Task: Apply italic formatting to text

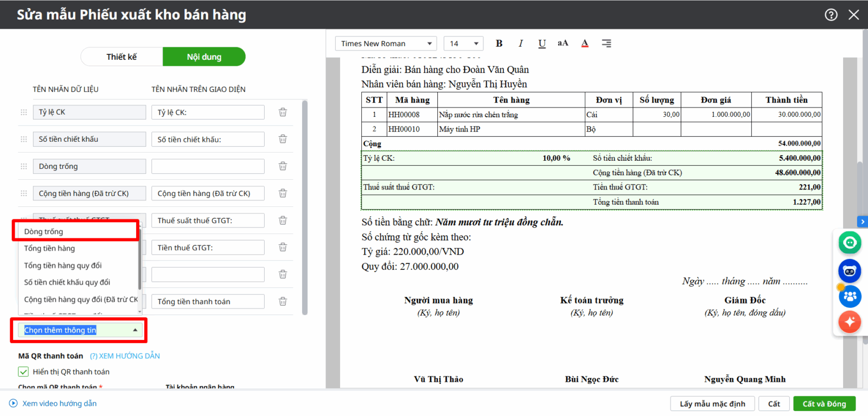Action: pos(521,43)
